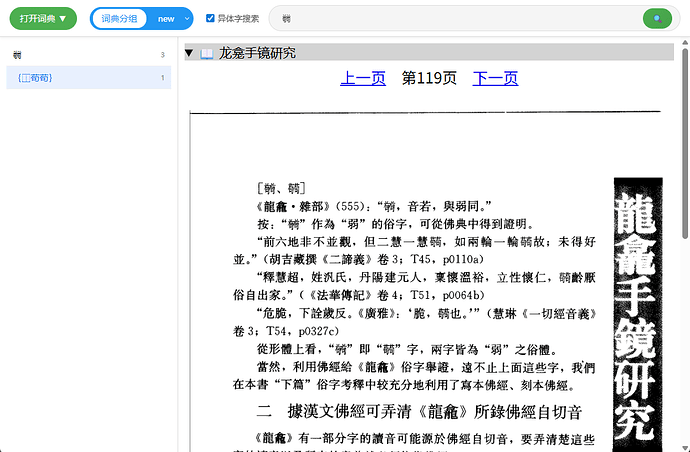
Task: Click the green magnifier search button
Action: tap(657, 18)
